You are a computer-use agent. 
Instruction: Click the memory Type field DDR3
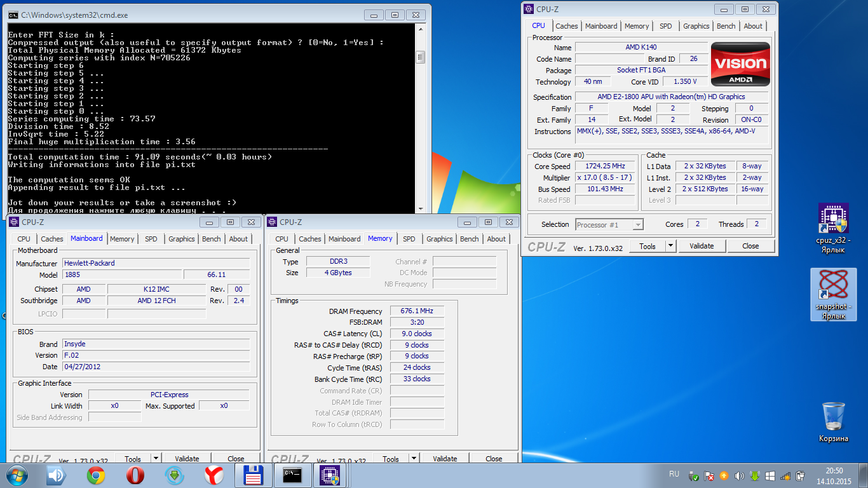click(338, 261)
